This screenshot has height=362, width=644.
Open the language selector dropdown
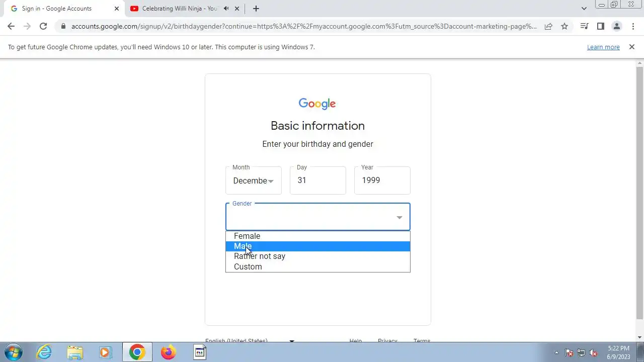point(250,340)
